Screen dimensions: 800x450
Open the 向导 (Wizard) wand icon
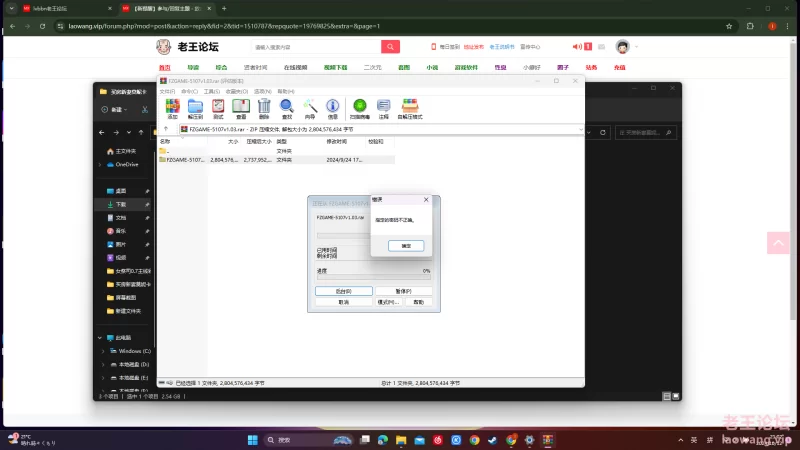point(310,109)
